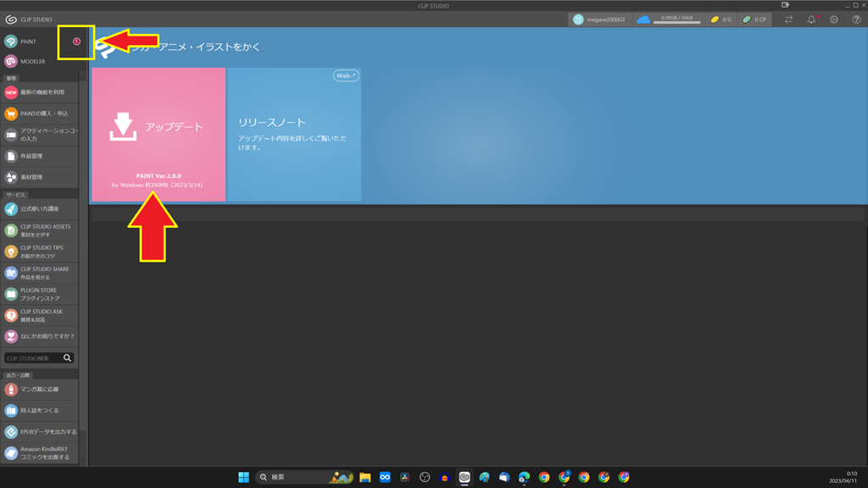Viewport: 868px width, 488px height.
Task: Open OBS Studio from the taskbar
Action: tap(425, 477)
